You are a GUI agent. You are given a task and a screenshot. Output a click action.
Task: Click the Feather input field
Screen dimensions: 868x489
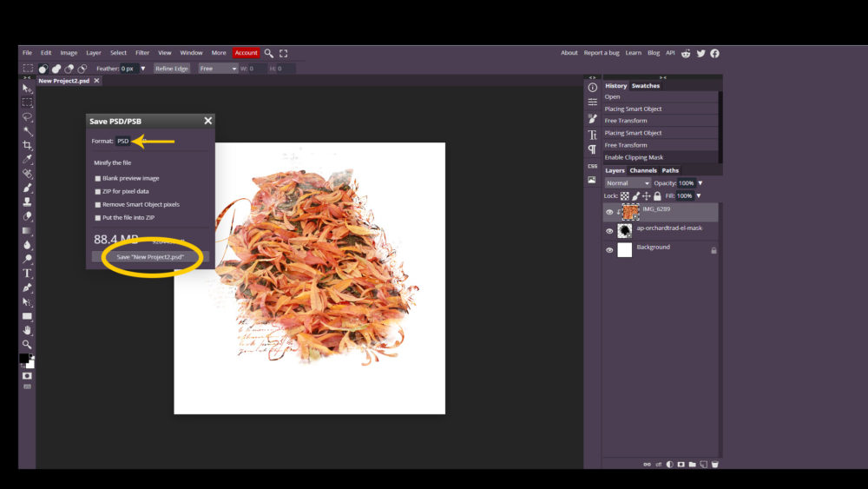click(x=128, y=69)
